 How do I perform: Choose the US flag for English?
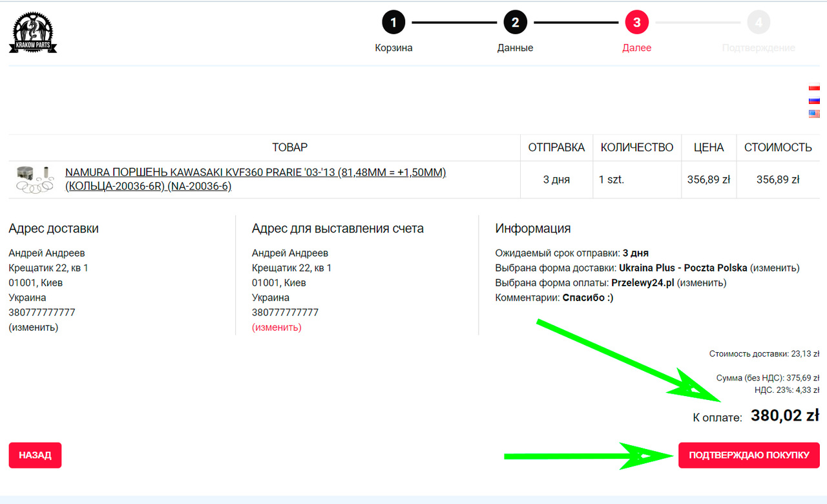[x=814, y=113]
